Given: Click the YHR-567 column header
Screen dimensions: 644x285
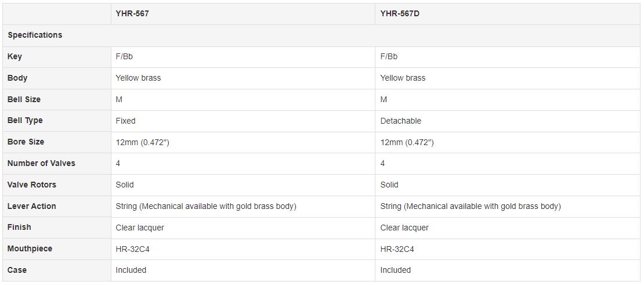Looking at the screenshot, I should 132,13.
